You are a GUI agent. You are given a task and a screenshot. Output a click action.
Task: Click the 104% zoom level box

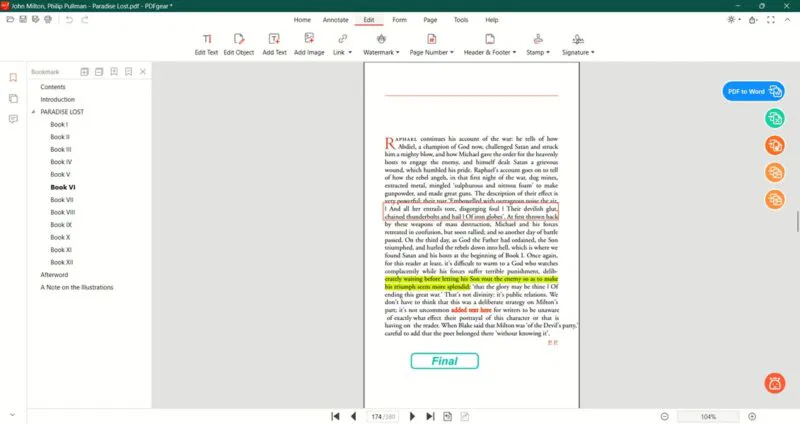click(708, 417)
